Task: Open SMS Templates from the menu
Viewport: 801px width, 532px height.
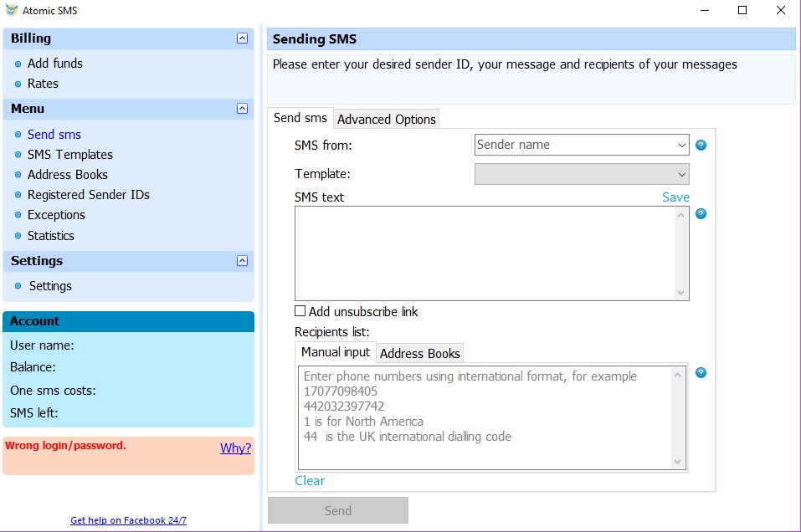Action: click(69, 155)
